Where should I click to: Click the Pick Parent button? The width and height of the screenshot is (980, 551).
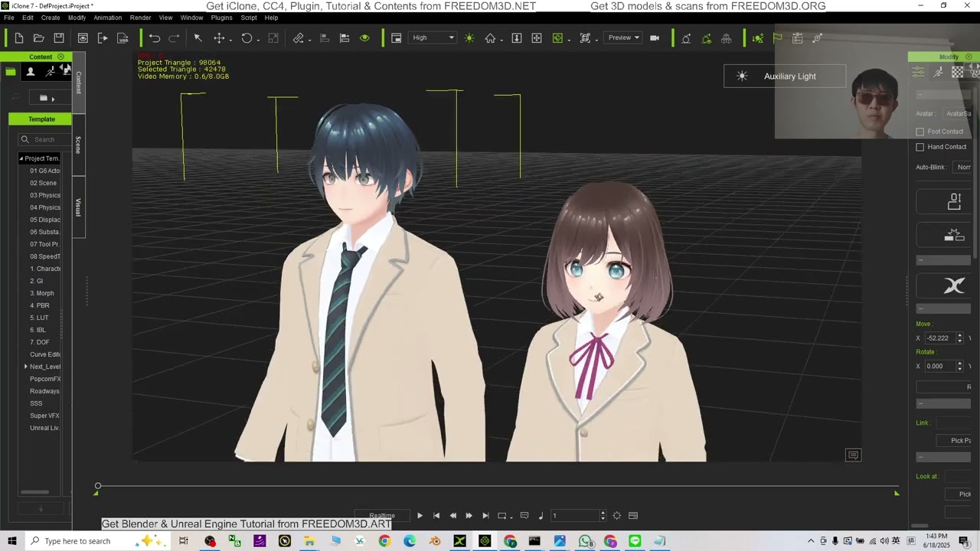pyautogui.click(x=959, y=440)
